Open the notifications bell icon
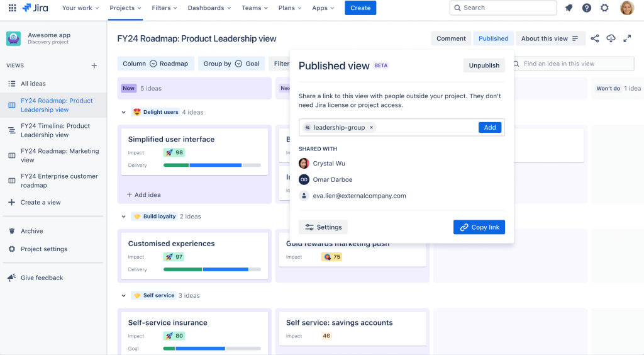The width and height of the screenshot is (644, 355). click(x=569, y=8)
